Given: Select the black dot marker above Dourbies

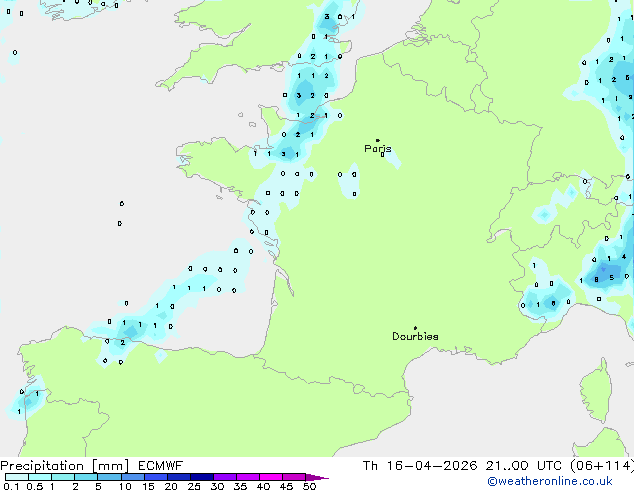Looking at the screenshot, I should point(415,328).
